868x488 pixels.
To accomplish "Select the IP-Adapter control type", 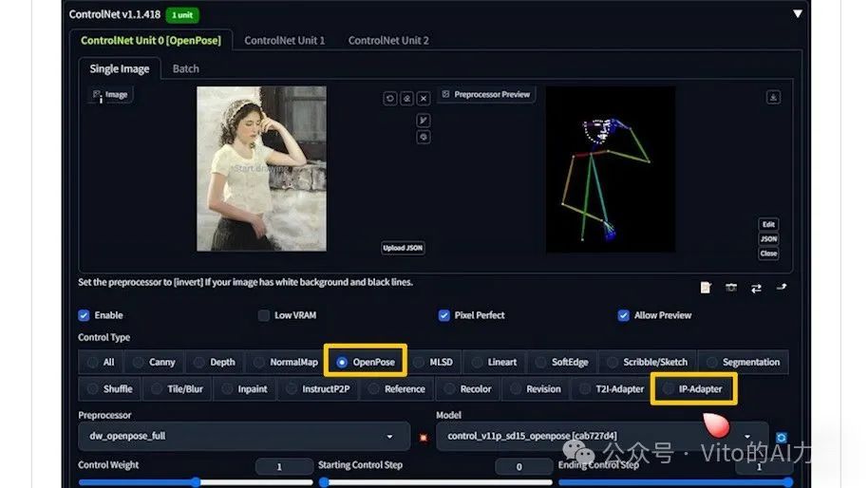I will click(693, 389).
